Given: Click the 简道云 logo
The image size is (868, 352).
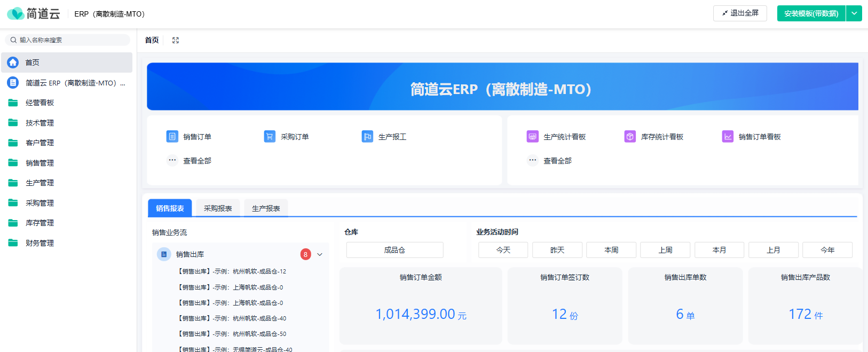Looking at the screenshot, I should (33, 13).
